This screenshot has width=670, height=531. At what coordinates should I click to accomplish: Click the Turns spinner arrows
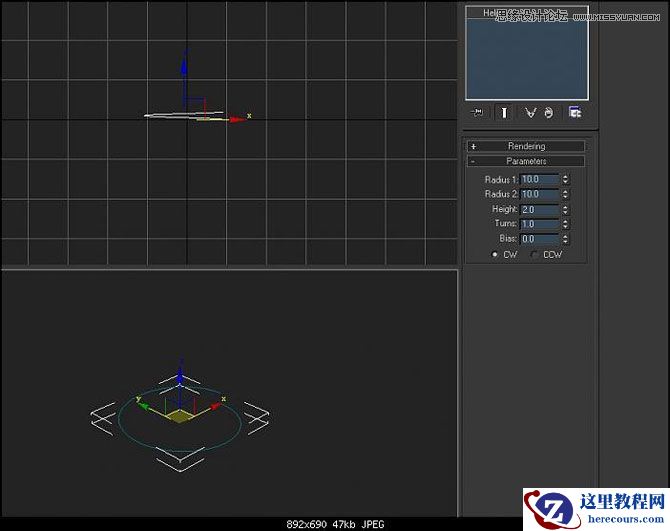coord(565,224)
